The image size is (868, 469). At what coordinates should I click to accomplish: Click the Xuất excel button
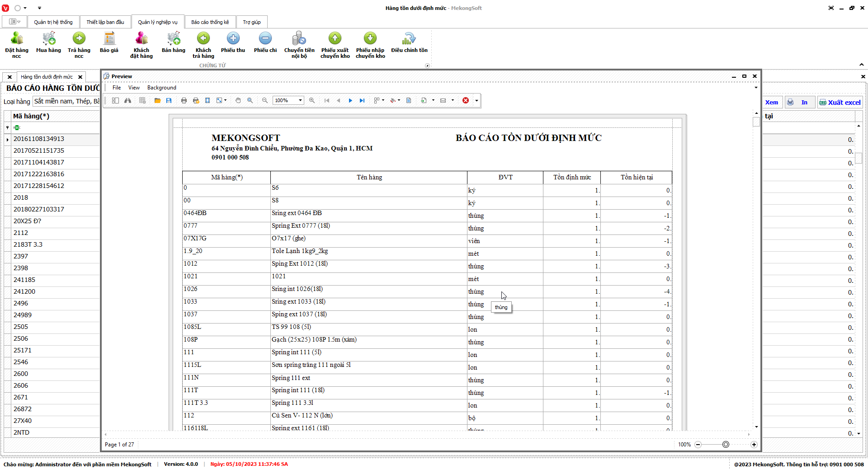[x=840, y=103]
